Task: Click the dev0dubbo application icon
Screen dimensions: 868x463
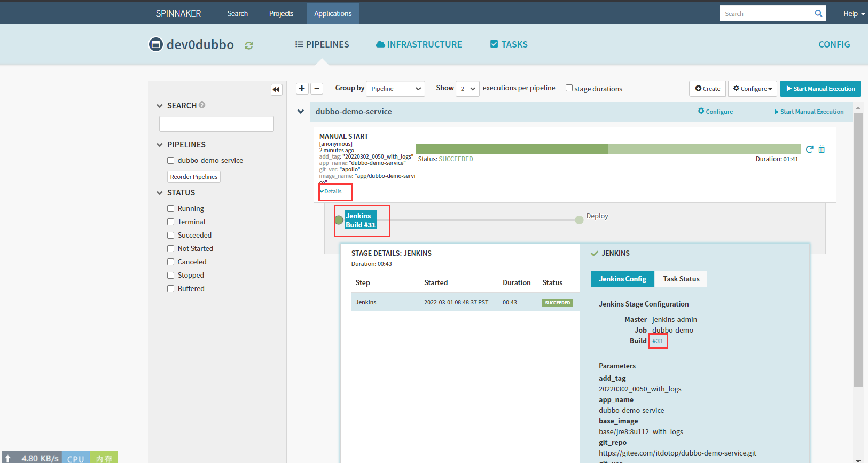Action: click(155, 44)
